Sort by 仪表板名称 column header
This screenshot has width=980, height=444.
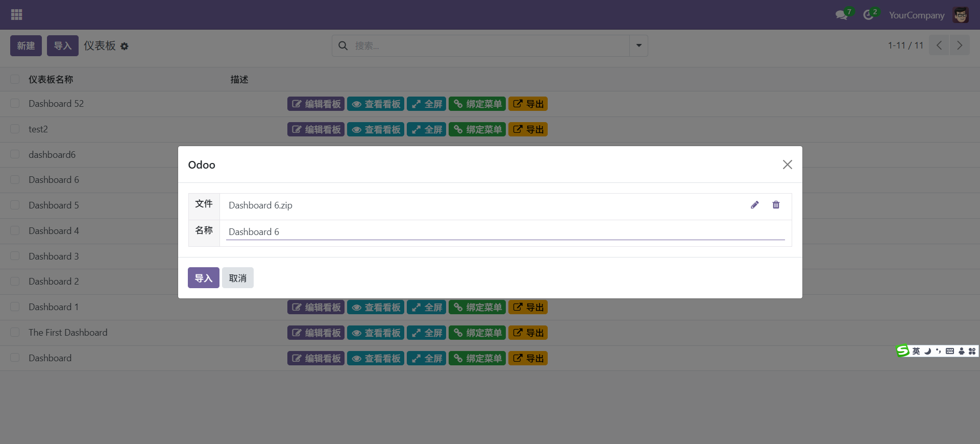(51, 79)
